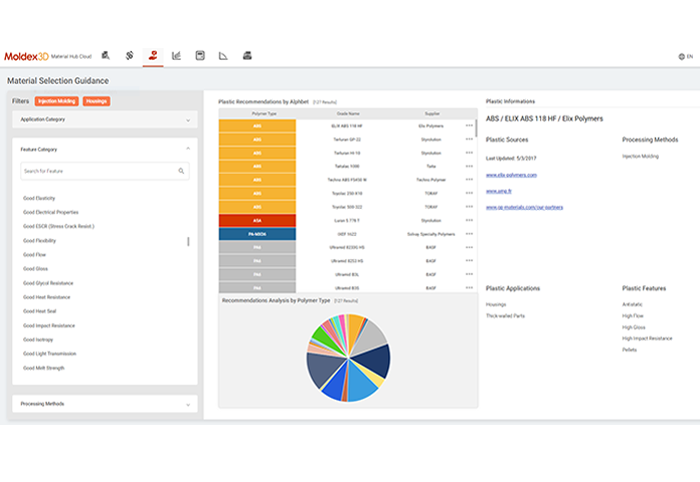Click the second top navigation icon with crossed arrows

(x=129, y=55)
